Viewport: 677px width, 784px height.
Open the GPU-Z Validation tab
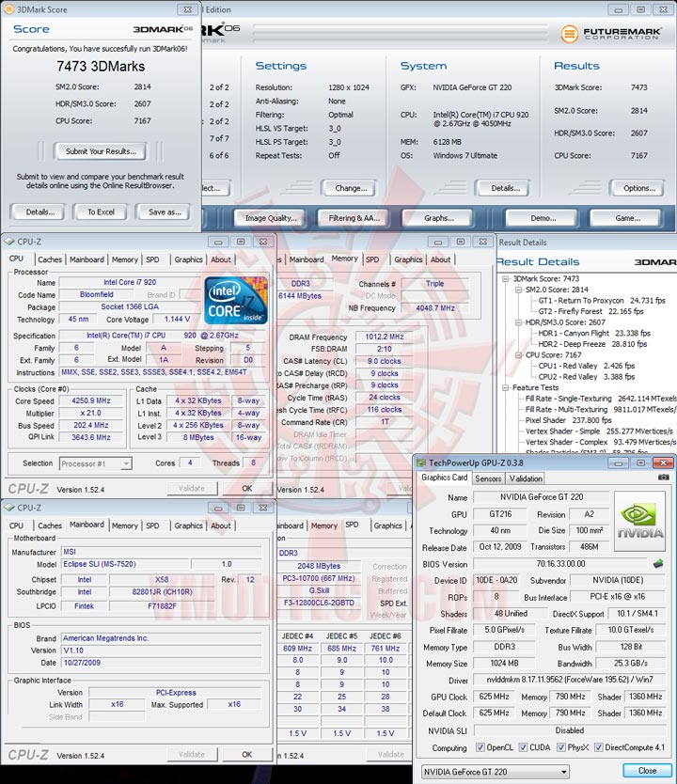(x=526, y=478)
